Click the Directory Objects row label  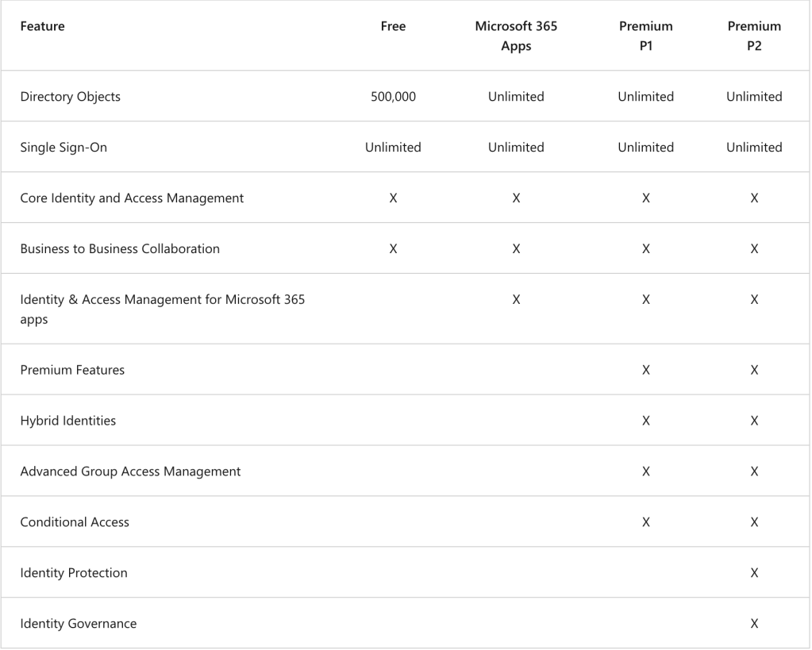71,97
